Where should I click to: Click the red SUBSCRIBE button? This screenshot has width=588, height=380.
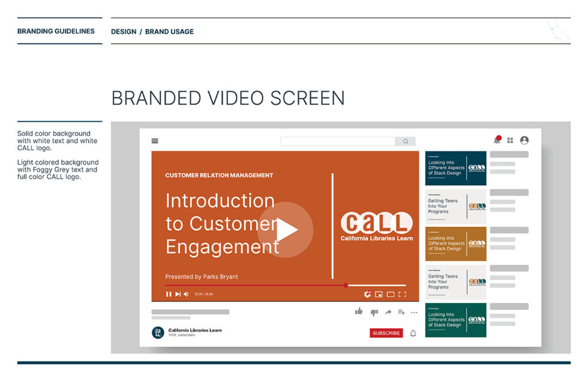(x=386, y=333)
